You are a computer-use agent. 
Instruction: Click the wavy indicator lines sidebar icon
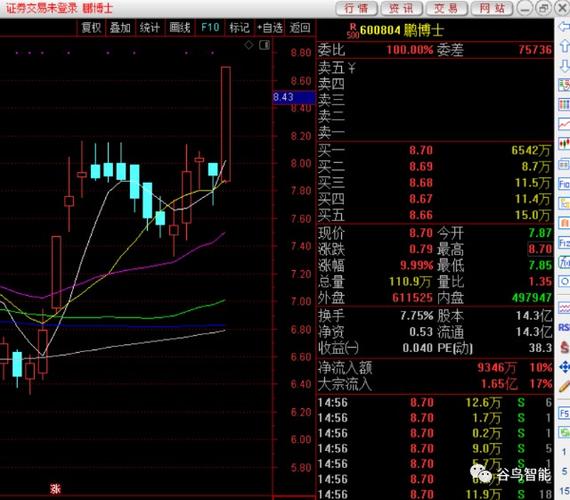click(x=564, y=308)
